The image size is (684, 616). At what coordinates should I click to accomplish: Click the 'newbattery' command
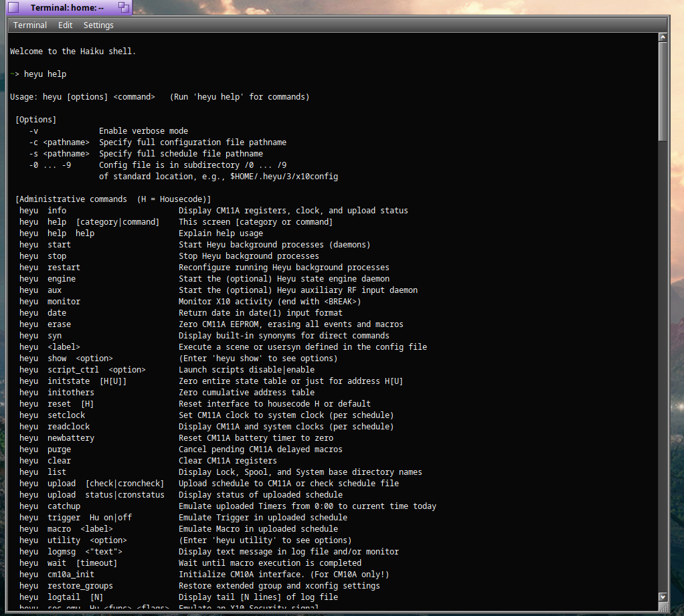71,437
